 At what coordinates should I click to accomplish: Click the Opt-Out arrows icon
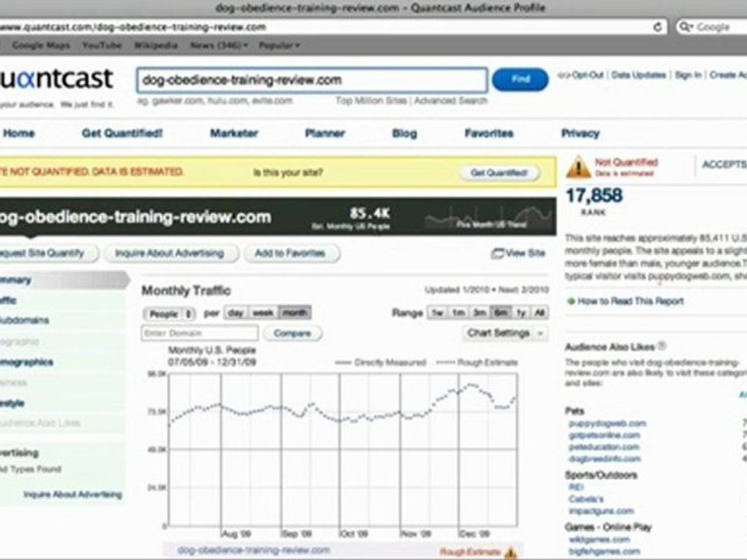563,75
